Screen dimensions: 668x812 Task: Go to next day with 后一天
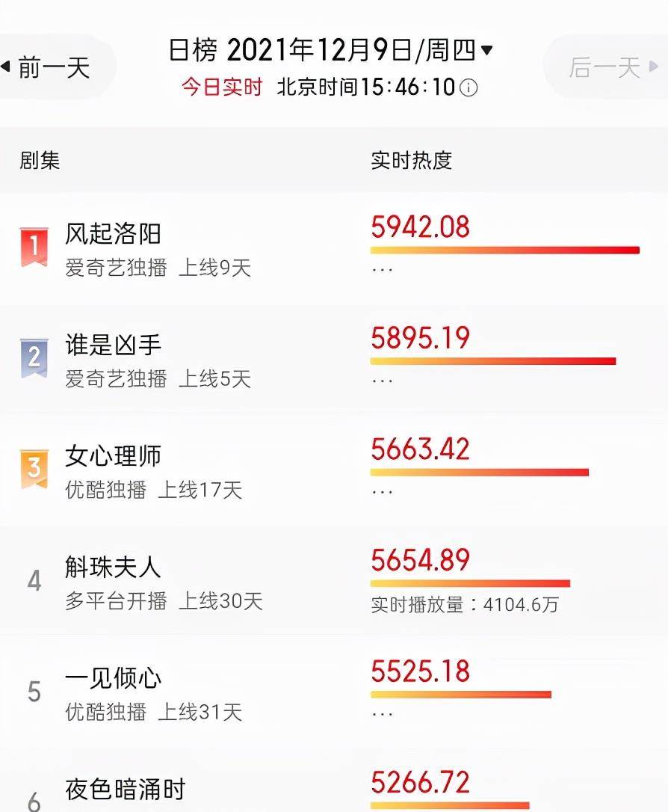point(604,68)
